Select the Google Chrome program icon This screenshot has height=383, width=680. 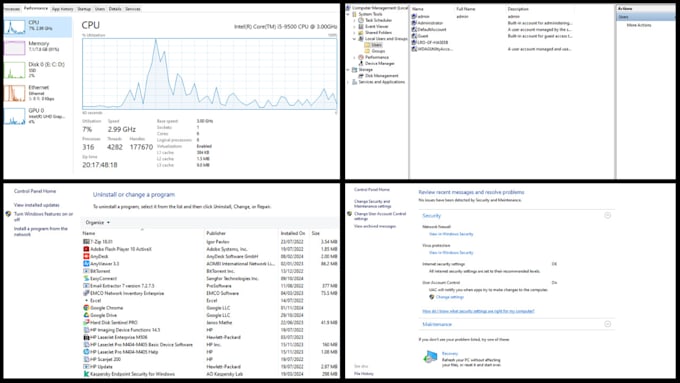coord(86,308)
